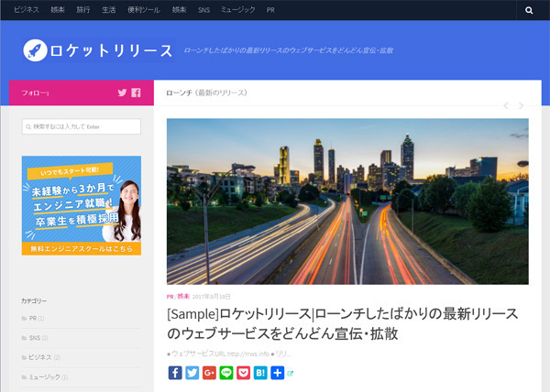Share the post on Twitter
The width and height of the screenshot is (550, 392).
[192, 373]
